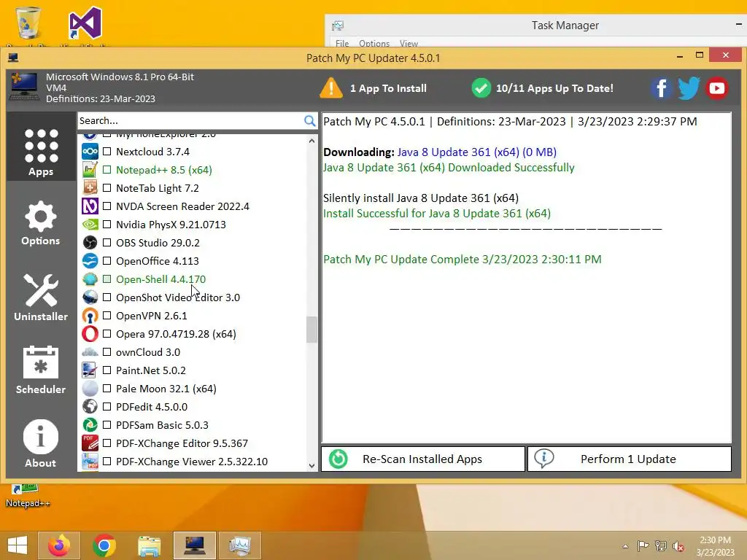This screenshot has width=747, height=560.
Task: Click the PDFSam Basic icon
Action: click(x=90, y=425)
